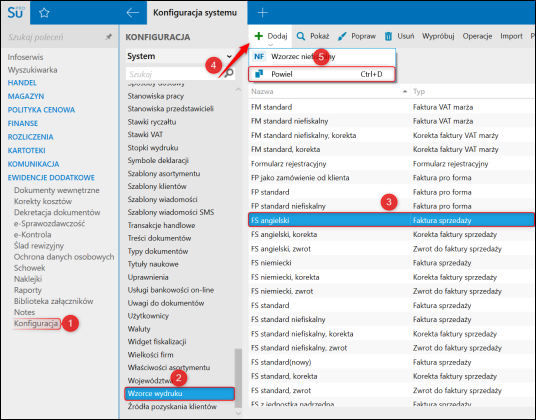Select Wzorce wydruku in configuration list
Viewport: 536px width, 420px height.
[x=180, y=393]
